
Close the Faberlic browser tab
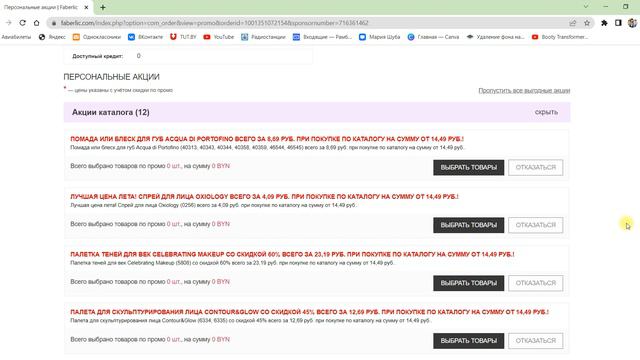point(86,7)
